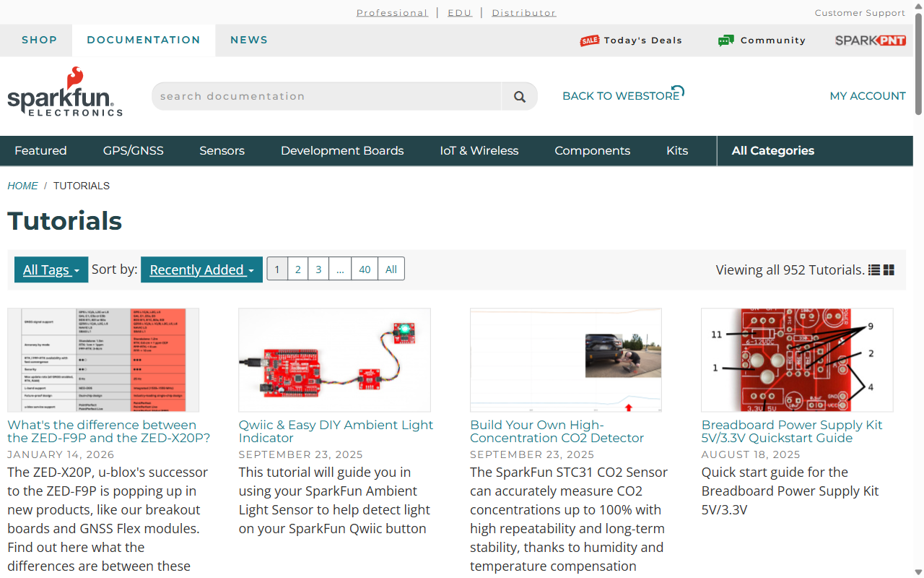Viewport: 924px width, 578px height.
Task: Click the JANUARY 14, 2026 date
Action: (61, 454)
